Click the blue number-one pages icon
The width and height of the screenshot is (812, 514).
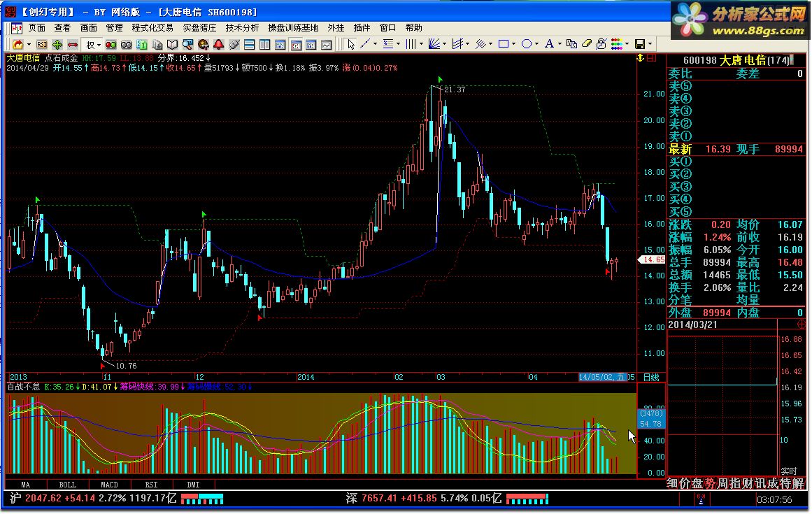(x=141, y=45)
